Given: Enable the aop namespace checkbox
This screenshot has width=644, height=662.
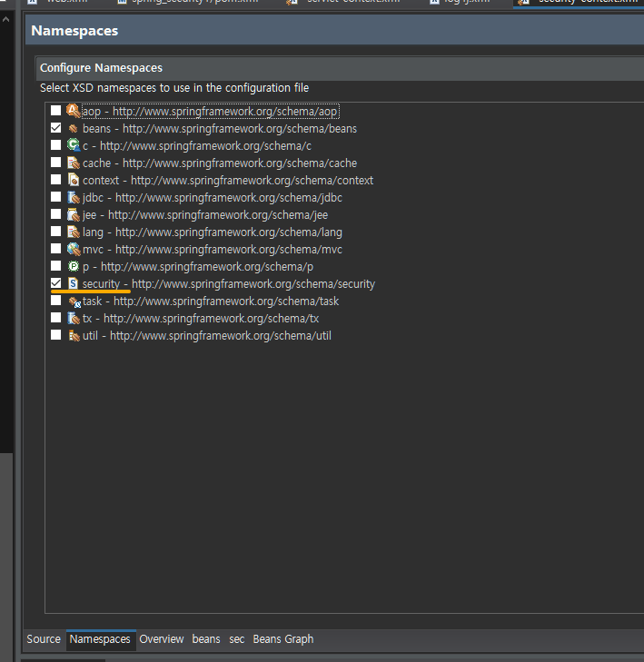Looking at the screenshot, I should click(55, 111).
